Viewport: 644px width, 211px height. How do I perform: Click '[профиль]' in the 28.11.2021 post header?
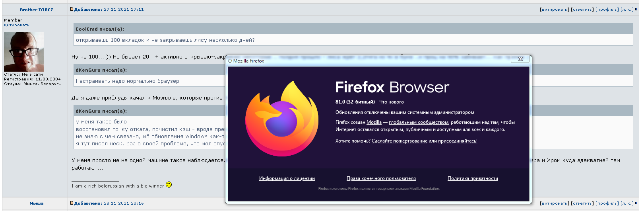607,203
